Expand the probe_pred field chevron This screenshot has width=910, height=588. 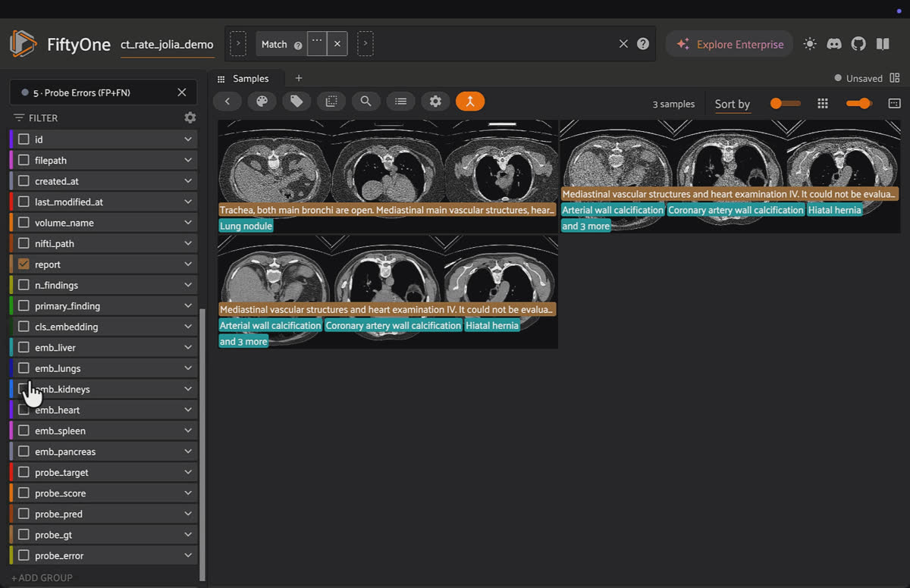click(x=188, y=514)
